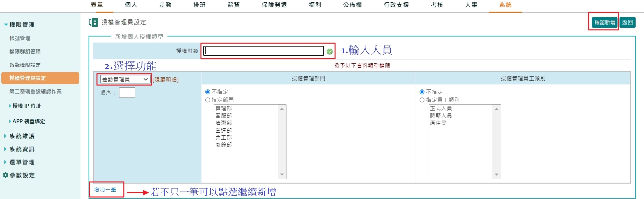This screenshot has width=644, height=199.
Task: Click the 授權對象 text input field
Action: click(x=264, y=51)
